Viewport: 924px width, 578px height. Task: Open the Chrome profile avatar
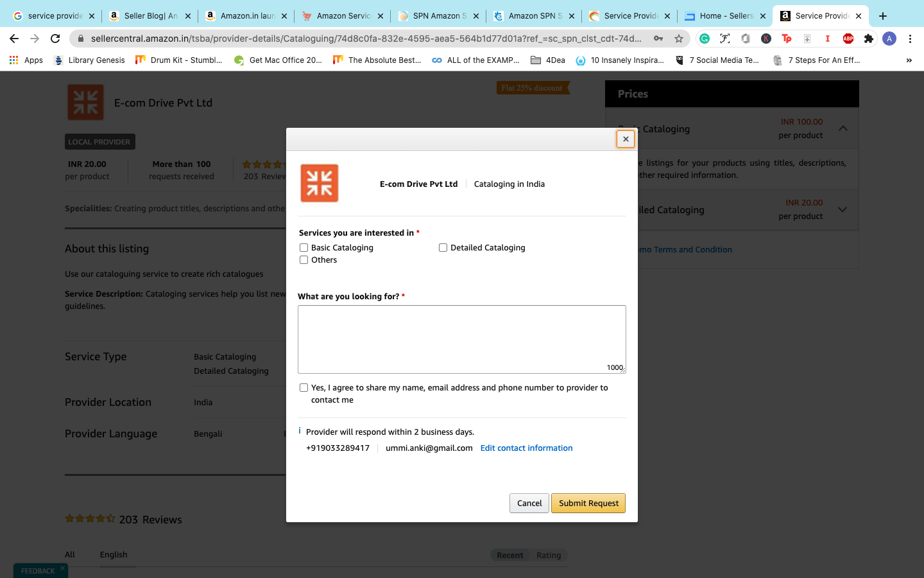pyautogui.click(x=889, y=39)
